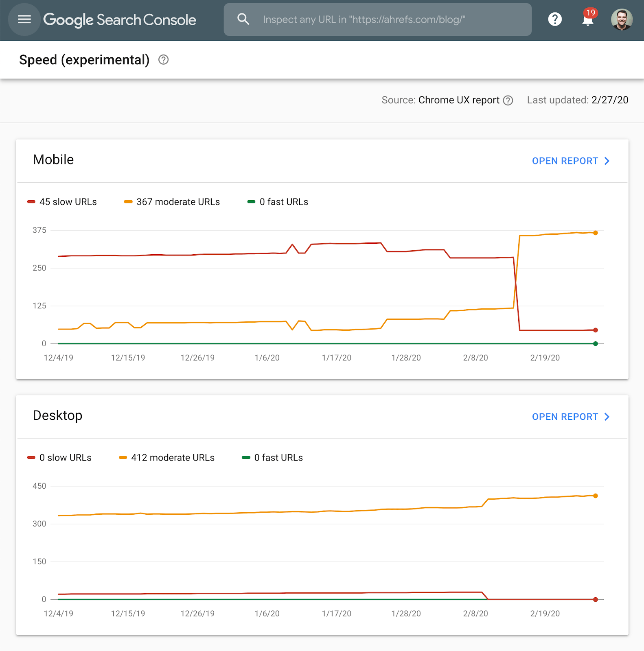Open the help question mark icon in header
Screen dimensions: 644x651
(554, 19)
